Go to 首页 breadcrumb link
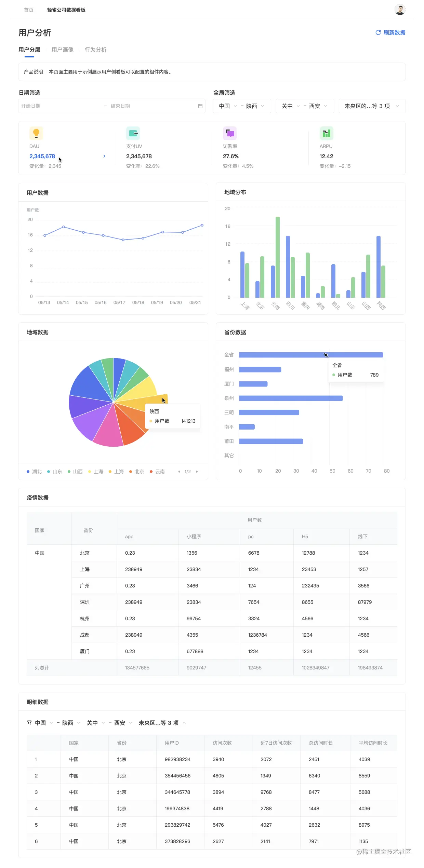This screenshot has width=424, height=868. click(29, 10)
